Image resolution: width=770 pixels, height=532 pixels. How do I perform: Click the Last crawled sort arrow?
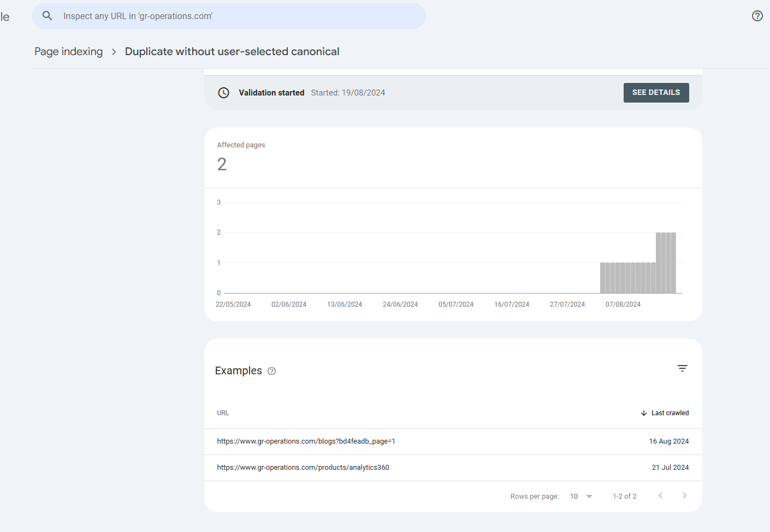(644, 413)
